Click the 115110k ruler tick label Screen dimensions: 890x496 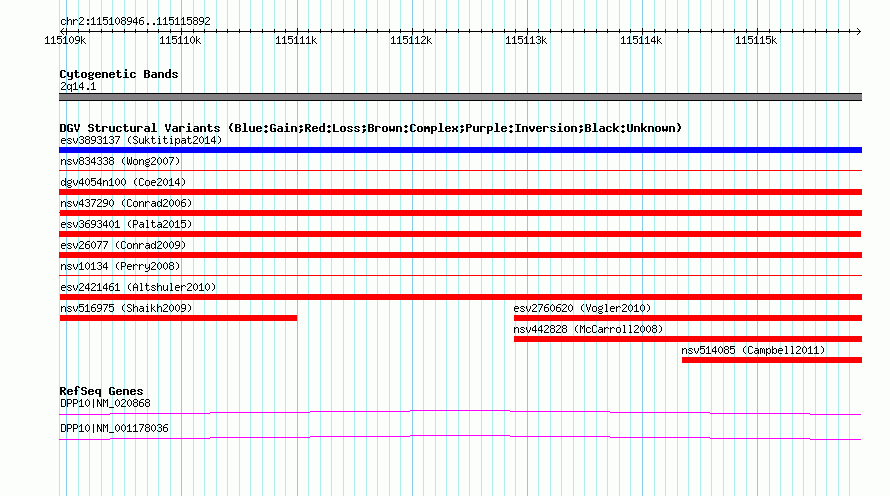click(180, 40)
